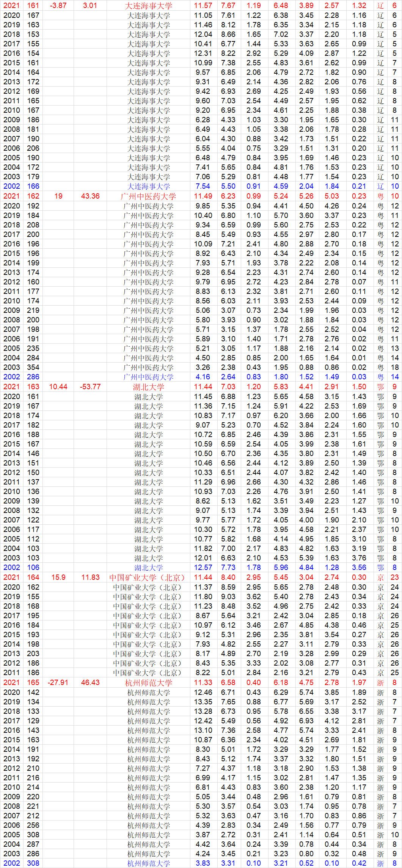
Task: Select rank 161 in 湖北大学 2020 row
Action: [x=33, y=397]
